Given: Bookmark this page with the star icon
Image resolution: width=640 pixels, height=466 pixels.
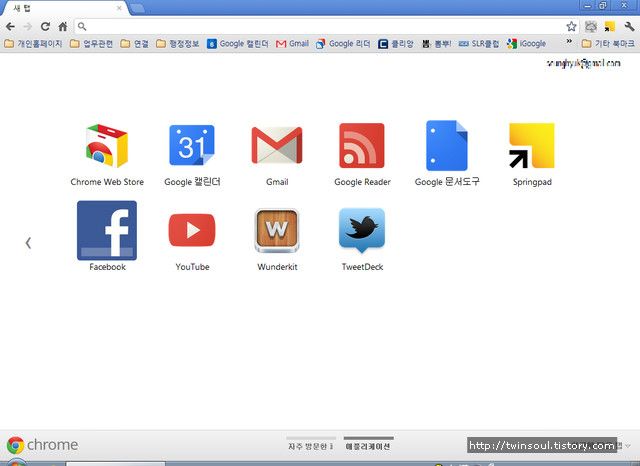Looking at the screenshot, I should coord(571,27).
